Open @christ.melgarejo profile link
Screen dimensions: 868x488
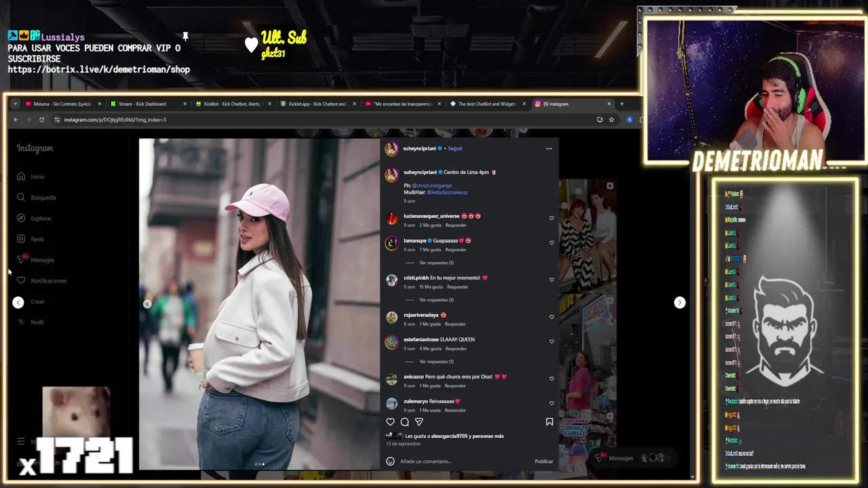[x=432, y=186]
